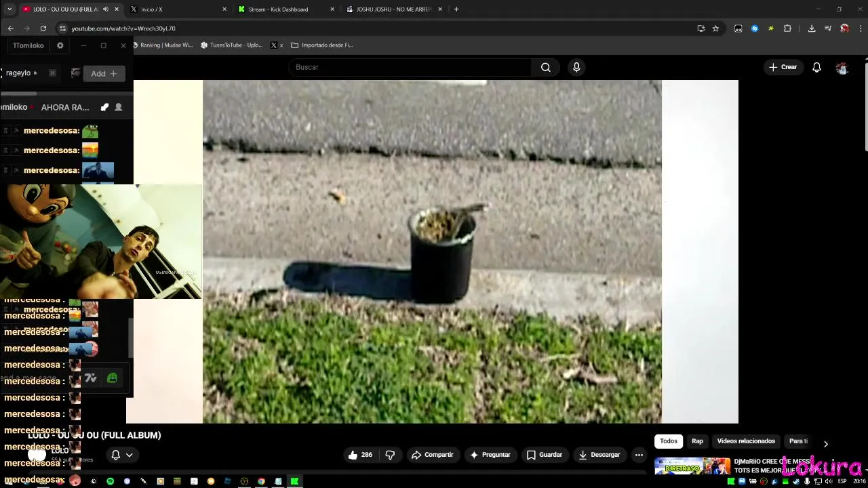This screenshot has width=868, height=488.
Task: Open Chrome three-dot menu
Action: click(x=861, y=28)
